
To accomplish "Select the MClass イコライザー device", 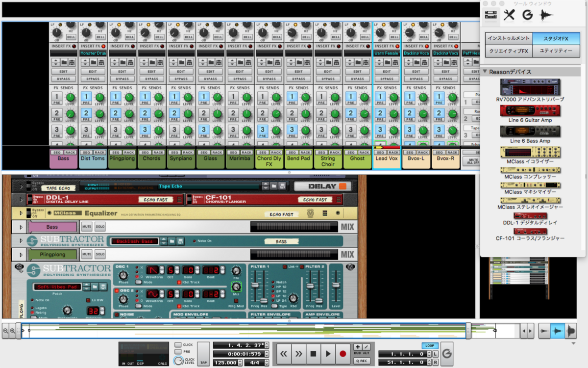I will 530,152.
